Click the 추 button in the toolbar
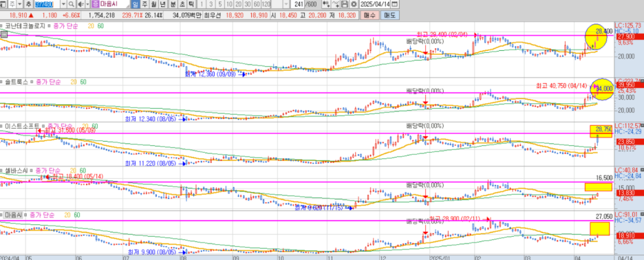This screenshot has width=644, height=260. coord(28,5)
